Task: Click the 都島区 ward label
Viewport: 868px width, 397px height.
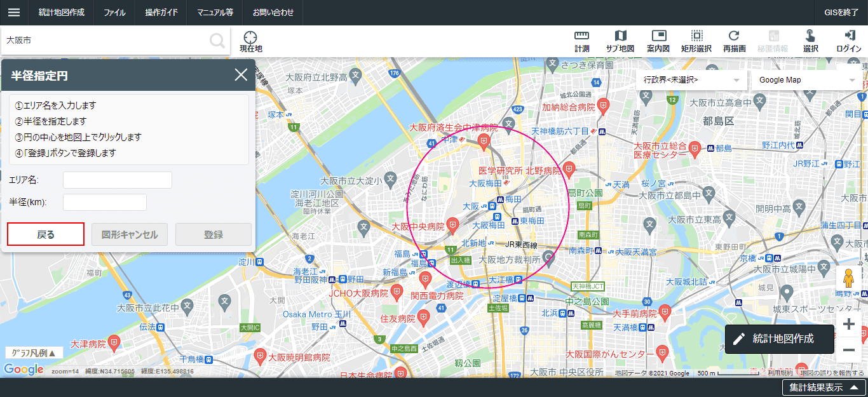Action: (719, 120)
